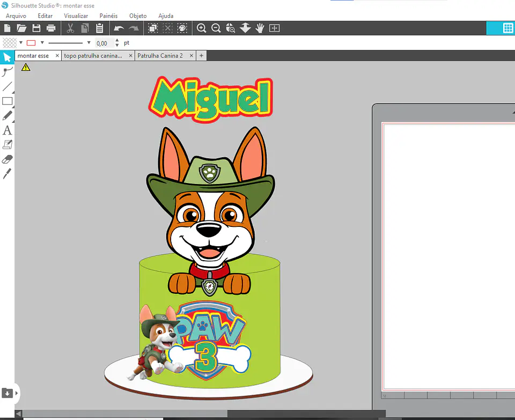Screen dimensions: 515x420
Task: Cut selection with the scissors icon
Action: [70, 28]
